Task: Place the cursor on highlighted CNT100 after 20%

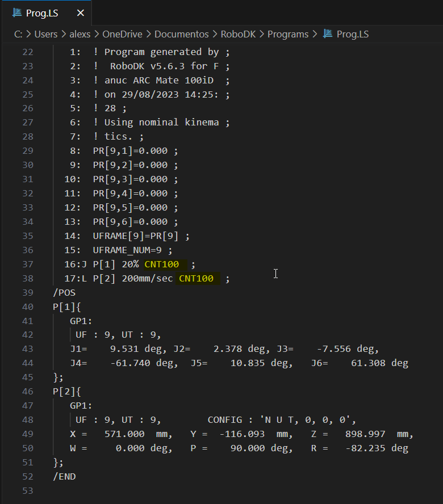Action: (x=162, y=264)
